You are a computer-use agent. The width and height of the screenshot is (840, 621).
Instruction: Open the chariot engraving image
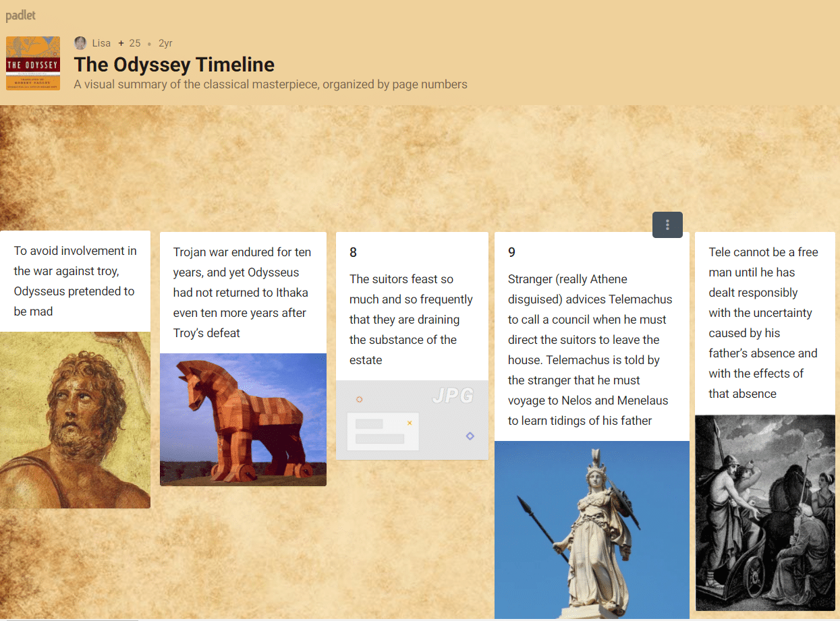(x=764, y=512)
